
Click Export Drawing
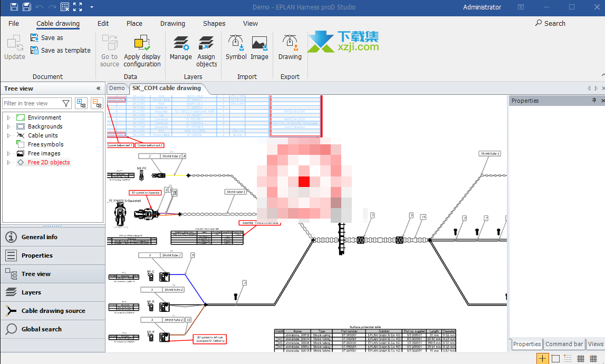290,47
